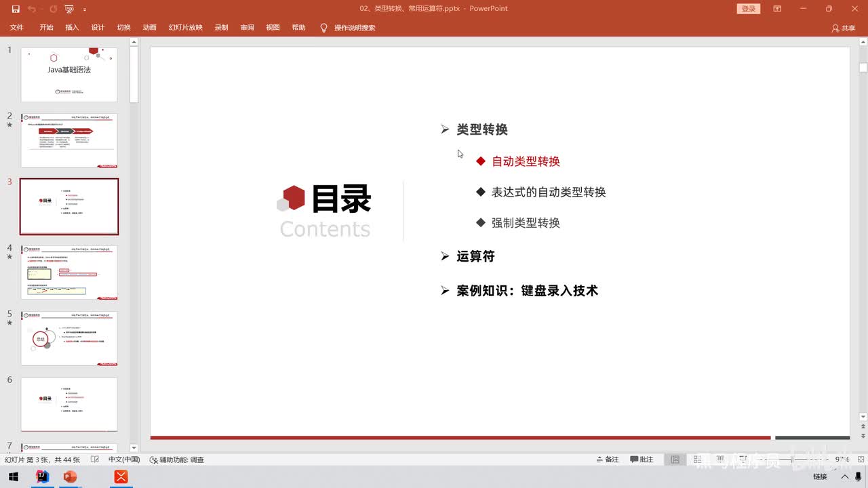
Task: Click the red 自动类型转换 bullet text
Action: pos(526,161)
